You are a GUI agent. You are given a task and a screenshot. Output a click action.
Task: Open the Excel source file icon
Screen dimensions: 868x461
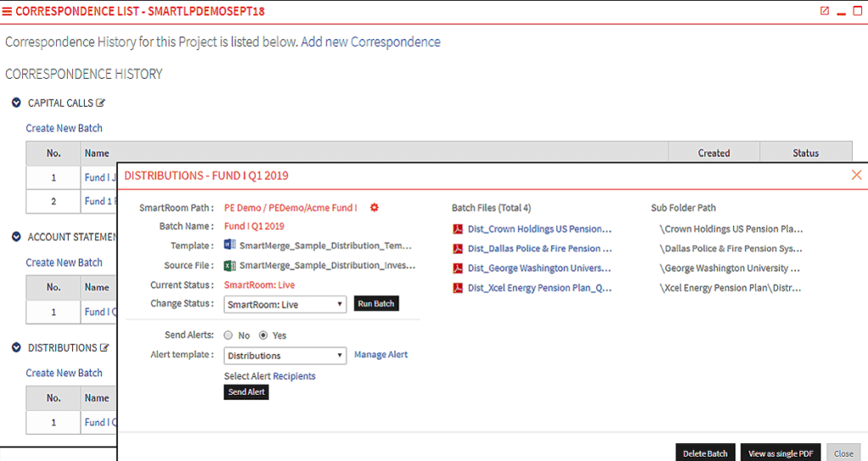tap(230, 265)
